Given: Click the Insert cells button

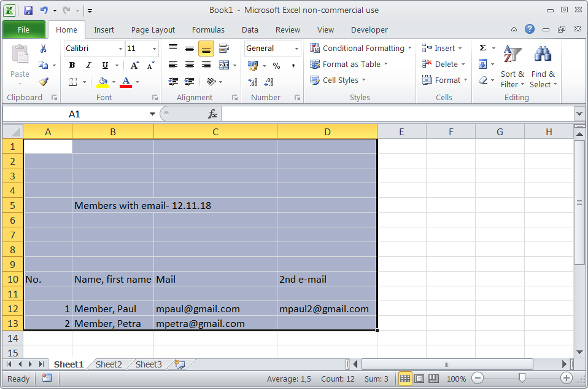Looking at the screenshot, I should pyautogui.click(x=442, y=48).
